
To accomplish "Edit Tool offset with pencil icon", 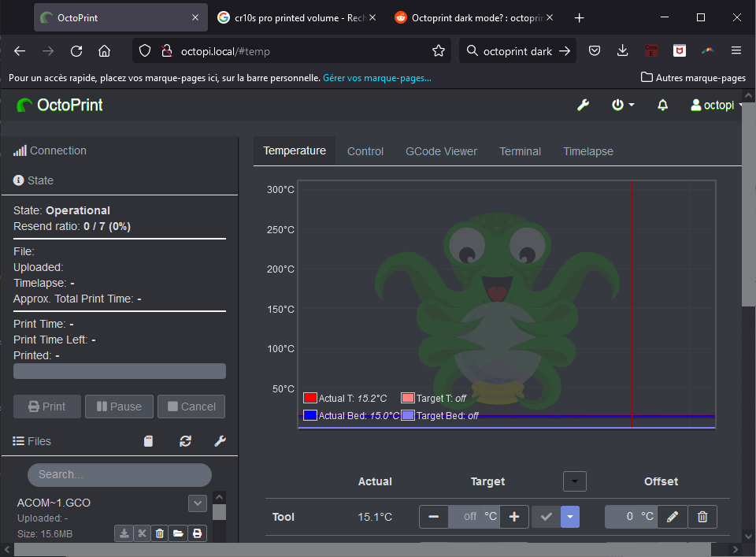I will 673,517.
